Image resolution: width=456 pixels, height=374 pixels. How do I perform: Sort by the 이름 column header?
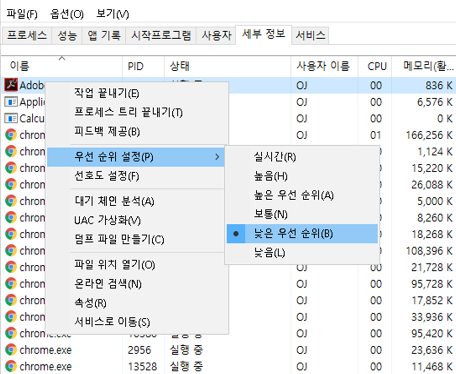pyautogui.click(x=62, y=66)
